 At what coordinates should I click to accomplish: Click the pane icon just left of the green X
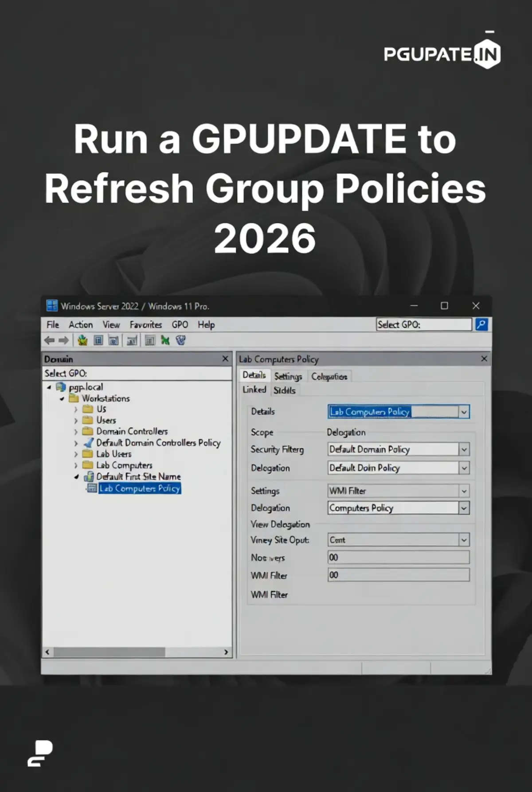click(150, 340)
